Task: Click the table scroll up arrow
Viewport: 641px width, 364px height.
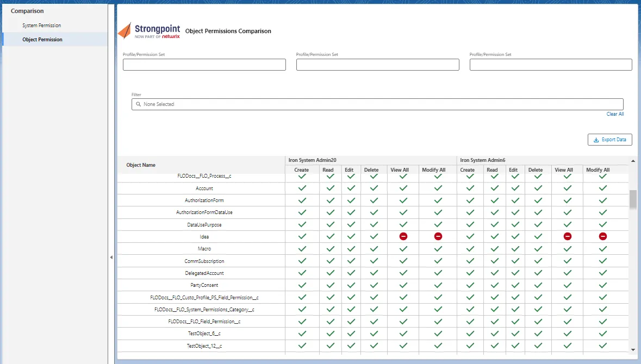Action: point(633,161)
